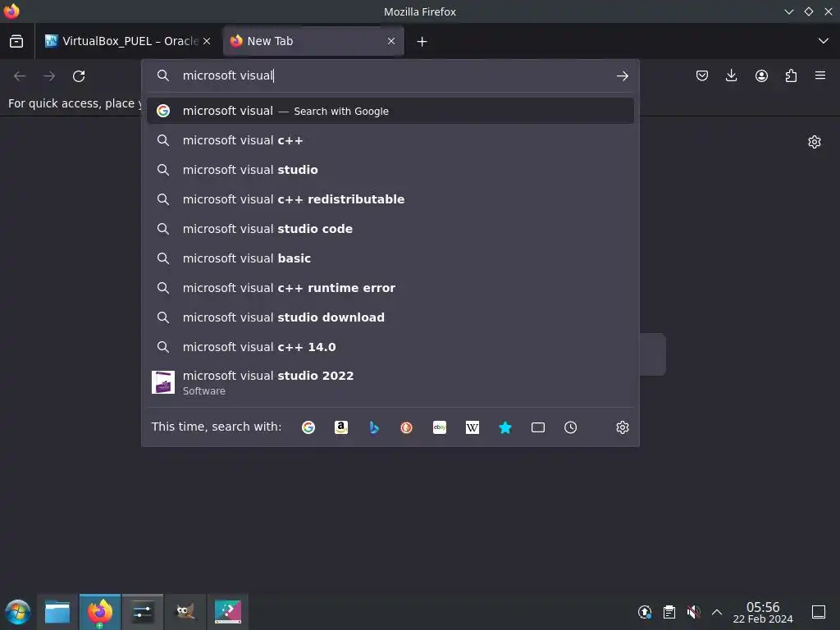The width and height of the screenshot is (840, 630).
Task: Select 'microsoft visual — Search with Google'
Action: (390, 111)
